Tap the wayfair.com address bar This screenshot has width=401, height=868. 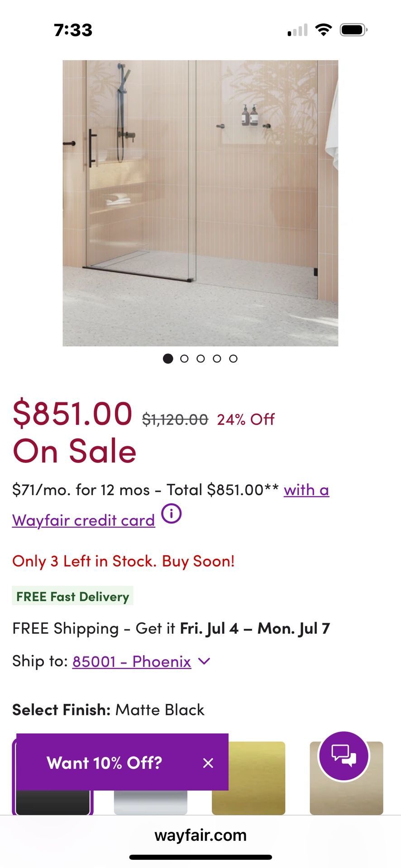pos(200,835)
